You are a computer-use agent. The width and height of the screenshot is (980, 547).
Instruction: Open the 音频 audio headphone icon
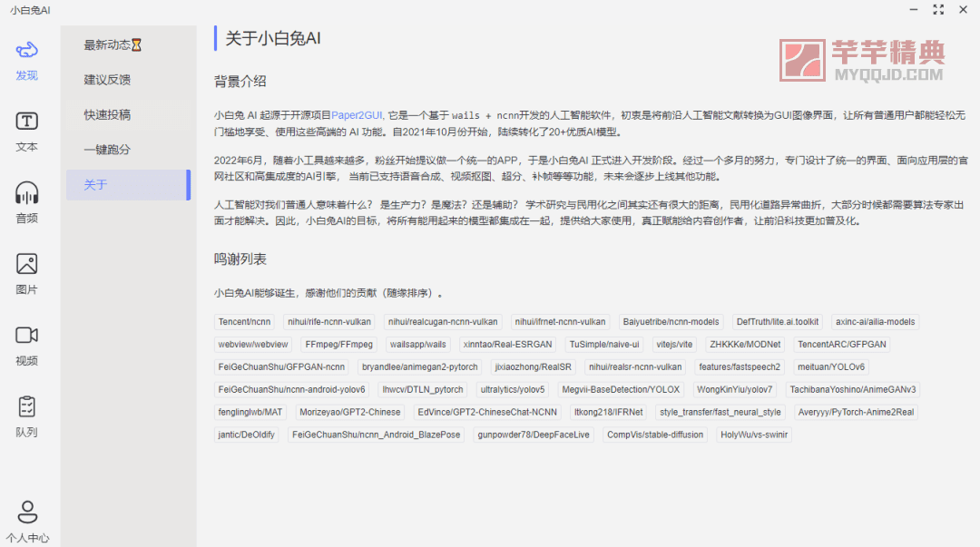coord(27,192)
